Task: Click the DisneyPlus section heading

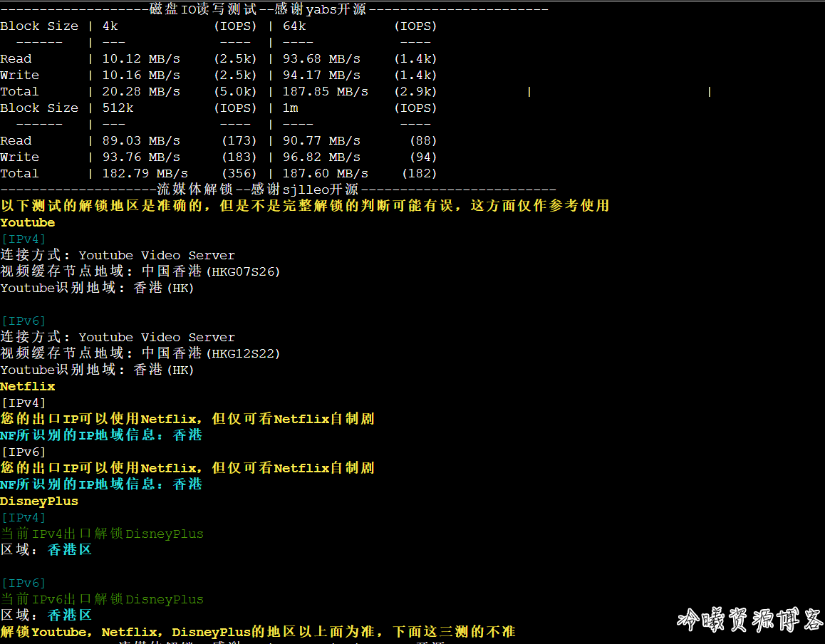Action: point(39,501)
